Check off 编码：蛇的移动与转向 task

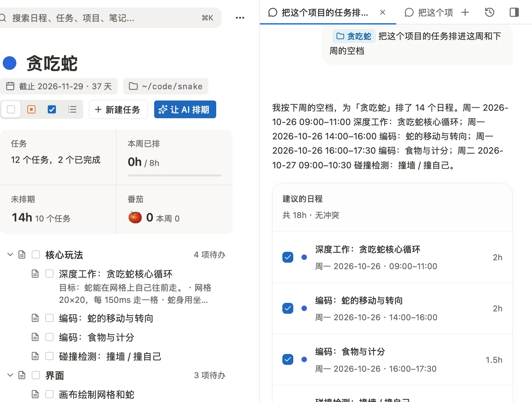click(49, 318)
